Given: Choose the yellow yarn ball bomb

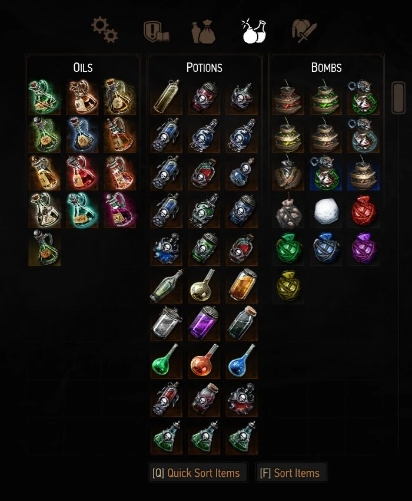Looking at the screenshot, I should [x=288, y=286].
